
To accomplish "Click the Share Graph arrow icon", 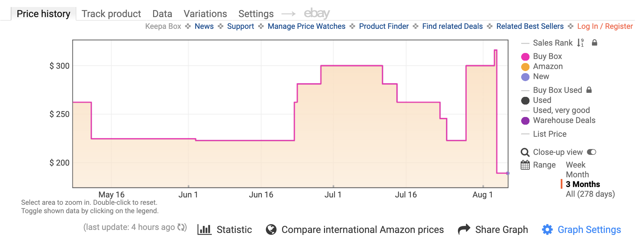I will (464, 230).
